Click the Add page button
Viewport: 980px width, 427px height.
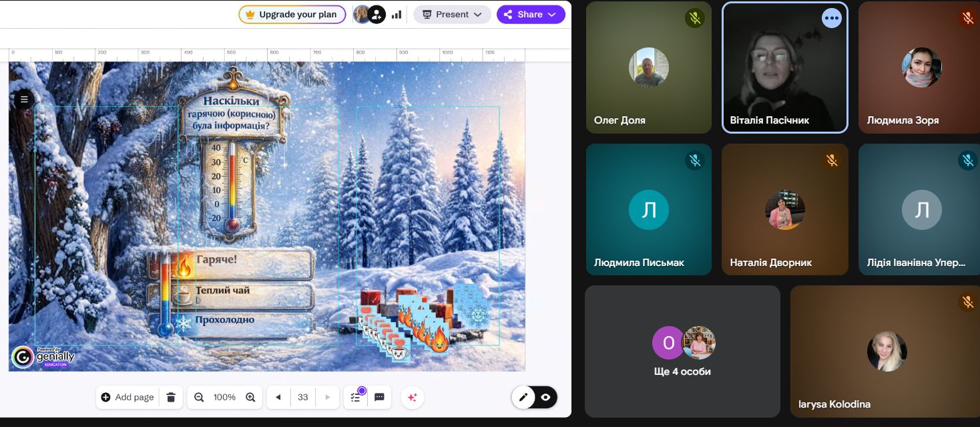(128, 397)
